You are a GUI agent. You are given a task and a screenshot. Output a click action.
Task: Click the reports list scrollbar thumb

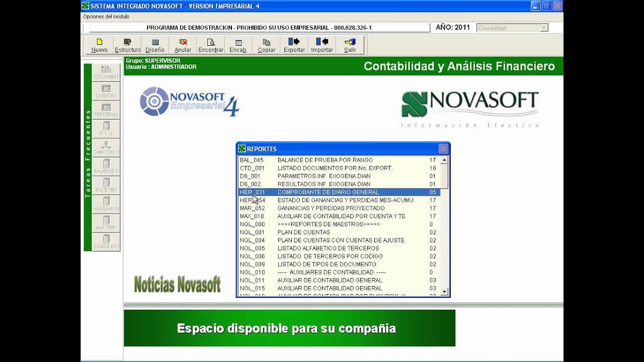coord(444,176)
